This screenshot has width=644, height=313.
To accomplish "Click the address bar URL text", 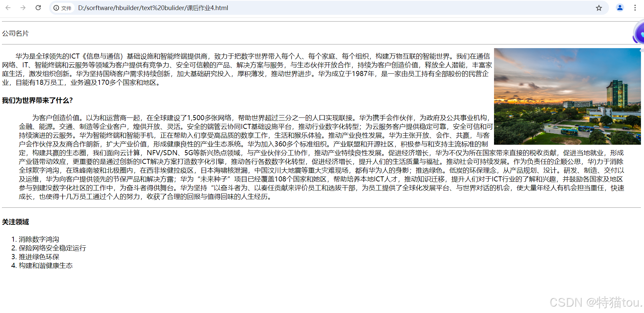I will [x=153, y=8].
